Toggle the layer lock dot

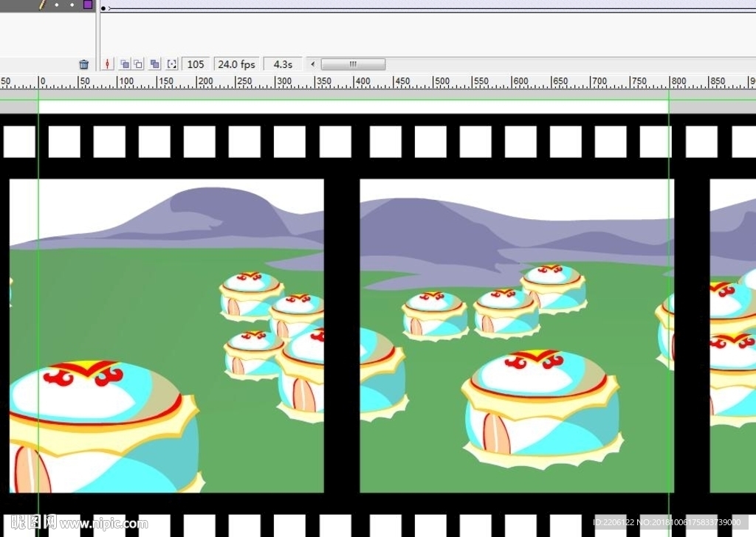tap(72, 5)
